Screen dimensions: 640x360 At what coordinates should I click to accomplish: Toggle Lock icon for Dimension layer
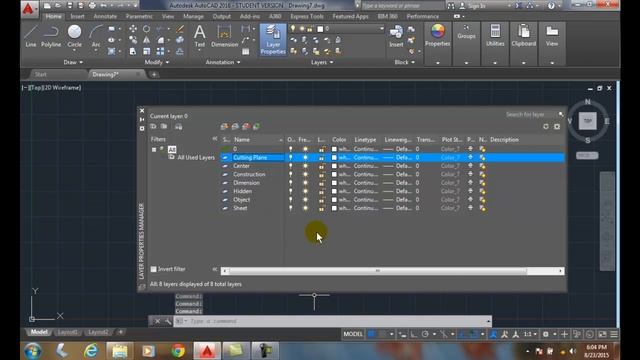pos(322,183)
